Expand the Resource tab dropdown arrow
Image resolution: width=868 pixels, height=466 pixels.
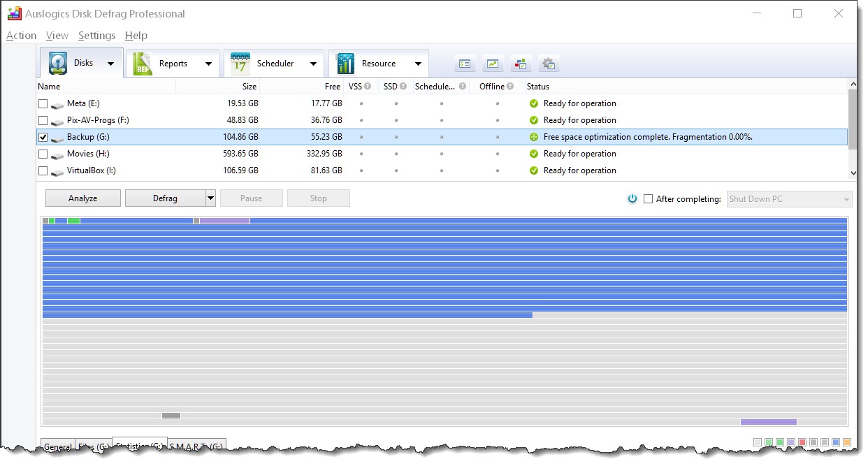pos(418,64)
